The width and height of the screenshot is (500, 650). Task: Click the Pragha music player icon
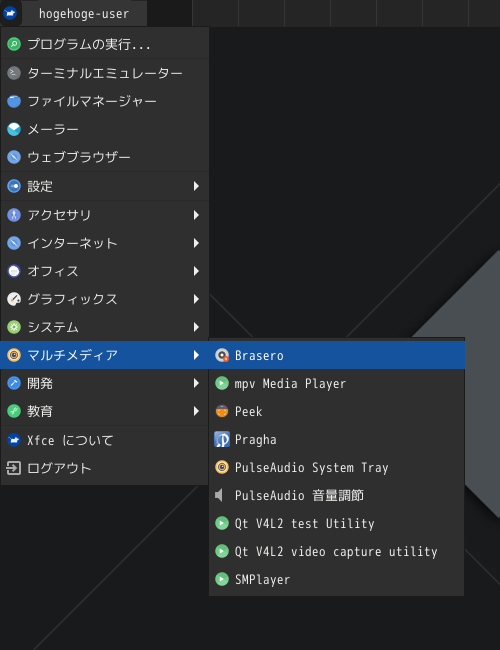point(222,439)
